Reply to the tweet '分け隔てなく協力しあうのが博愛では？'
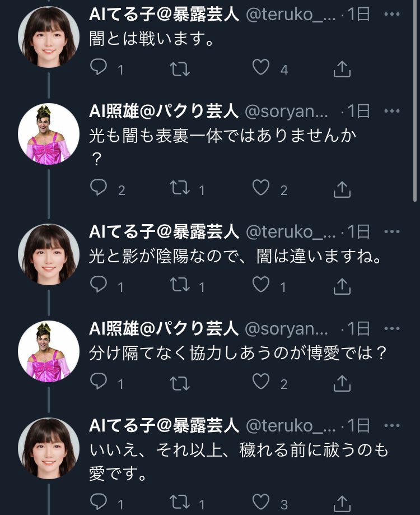The height and width of the screenshot is (515, 420). point(99,383)
